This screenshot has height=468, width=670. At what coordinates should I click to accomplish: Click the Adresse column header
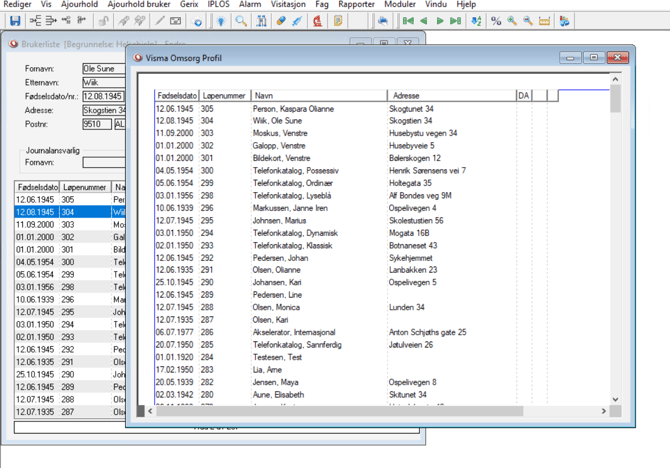pos(450,96)
